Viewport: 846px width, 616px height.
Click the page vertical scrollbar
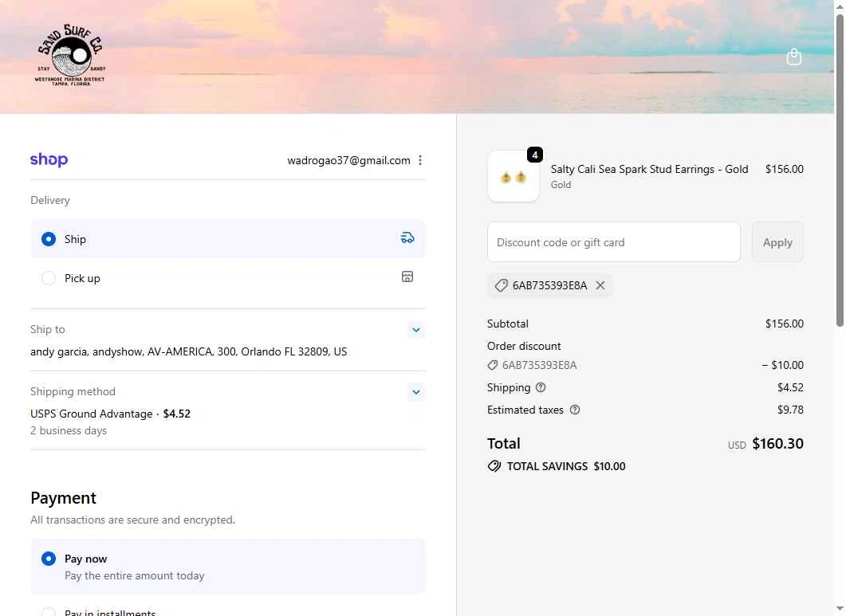point(839,167)
